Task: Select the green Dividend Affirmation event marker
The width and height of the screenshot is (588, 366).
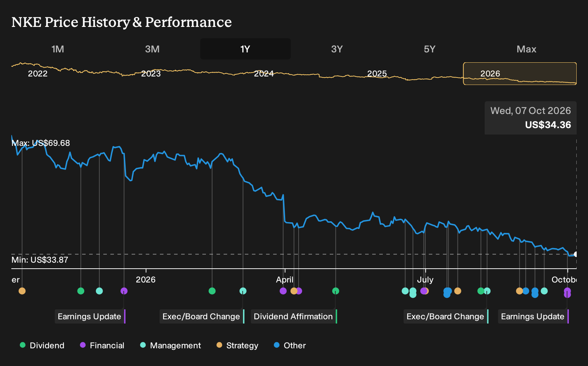Action: [x=336, y=291]
